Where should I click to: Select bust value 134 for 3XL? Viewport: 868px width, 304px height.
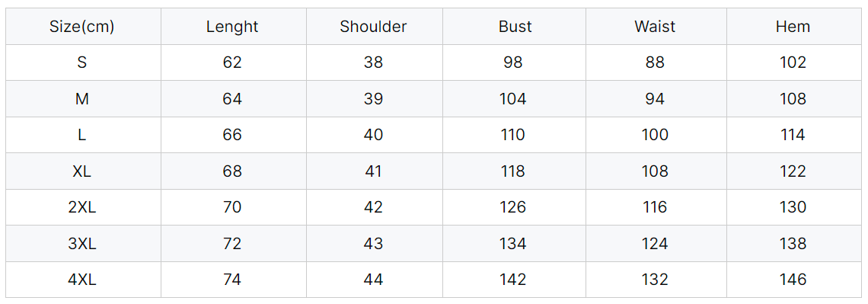pyautogui.click(x=513, y=245)
